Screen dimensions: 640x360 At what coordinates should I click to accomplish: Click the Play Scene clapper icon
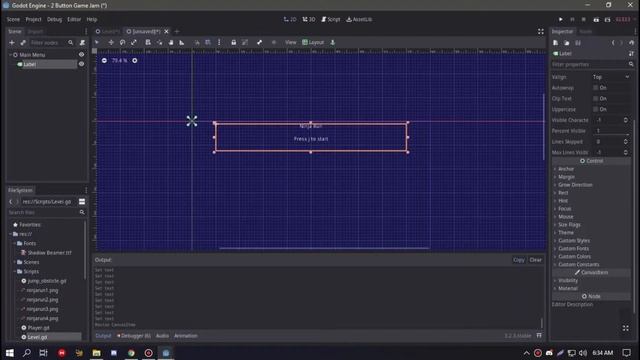pos(596,19)
